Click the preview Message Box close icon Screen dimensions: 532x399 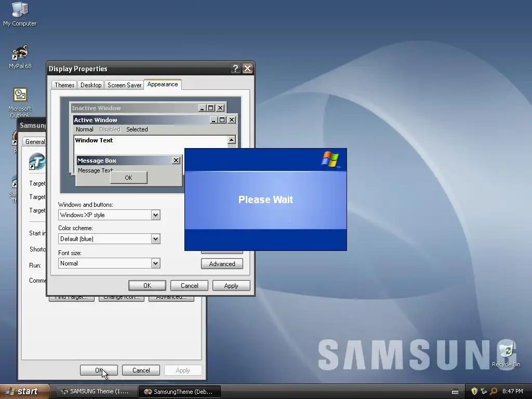[176, 161]
